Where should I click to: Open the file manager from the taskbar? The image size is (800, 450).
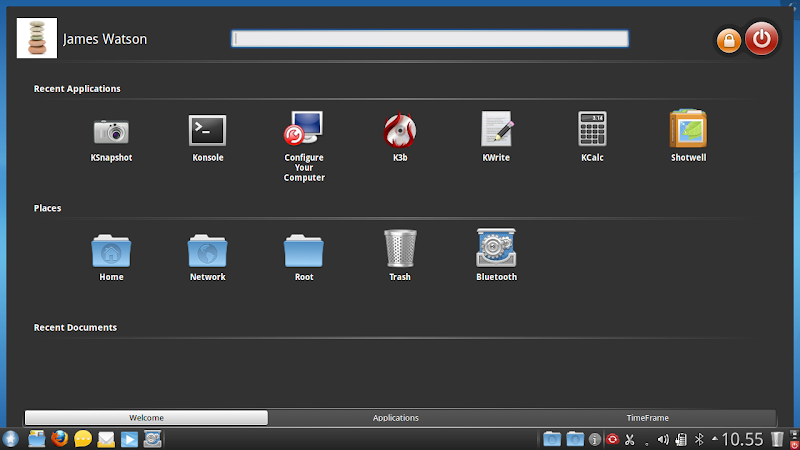click(x=37, y=439)
